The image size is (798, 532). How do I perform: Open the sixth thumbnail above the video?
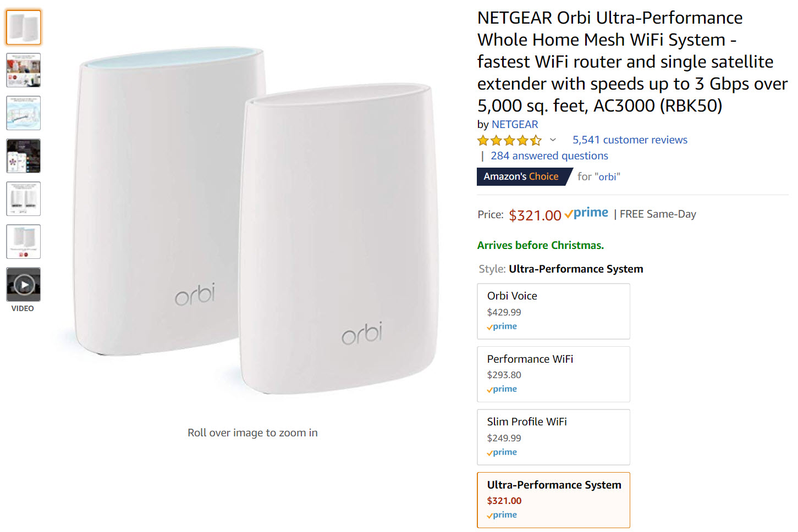[x=23, y=242]
